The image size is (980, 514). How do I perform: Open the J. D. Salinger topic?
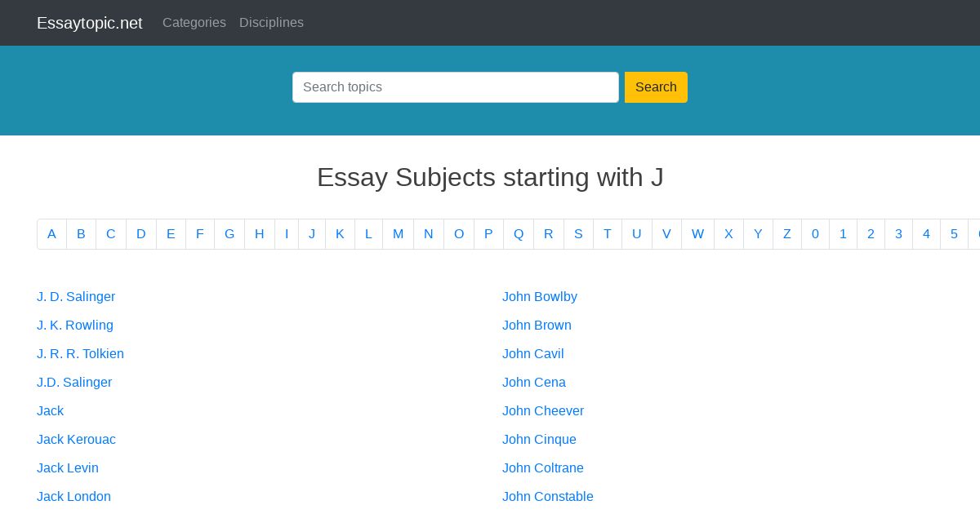[76, 297]
